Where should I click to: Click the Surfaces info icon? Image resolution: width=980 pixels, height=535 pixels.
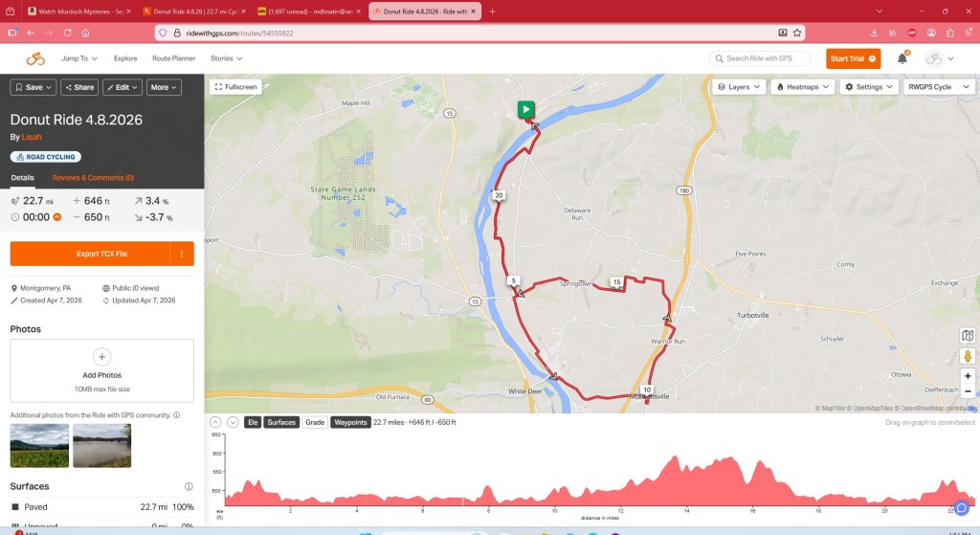(189, 486)
